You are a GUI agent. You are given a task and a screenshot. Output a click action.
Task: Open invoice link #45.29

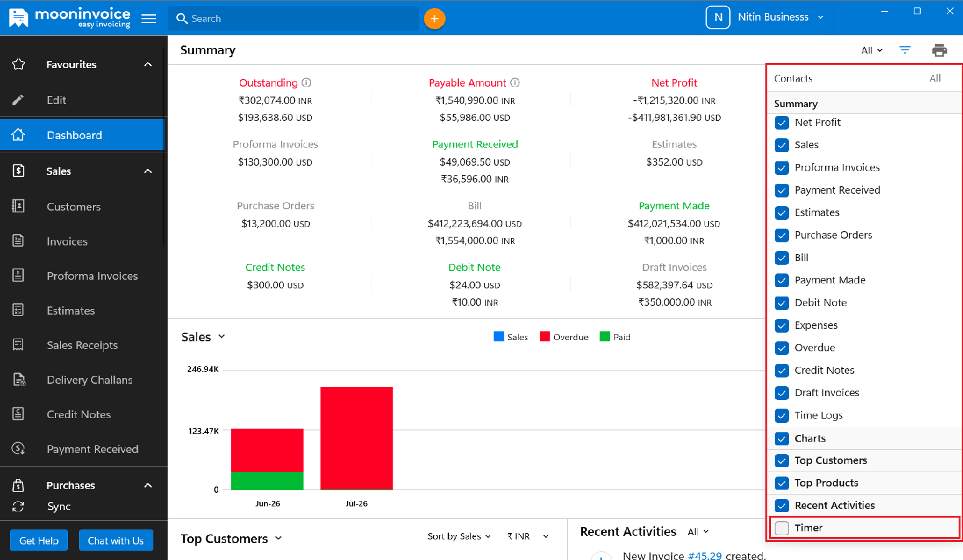[704, 556]
